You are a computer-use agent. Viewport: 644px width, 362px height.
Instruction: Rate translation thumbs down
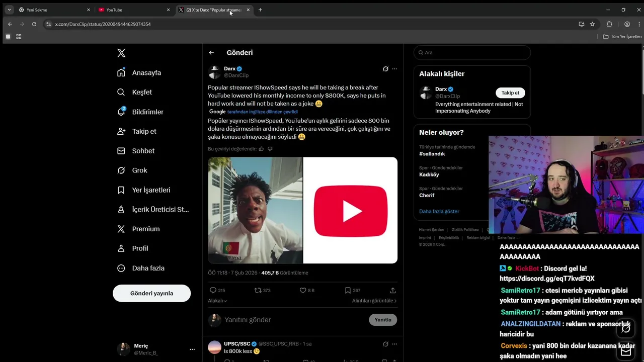(270, 149)
